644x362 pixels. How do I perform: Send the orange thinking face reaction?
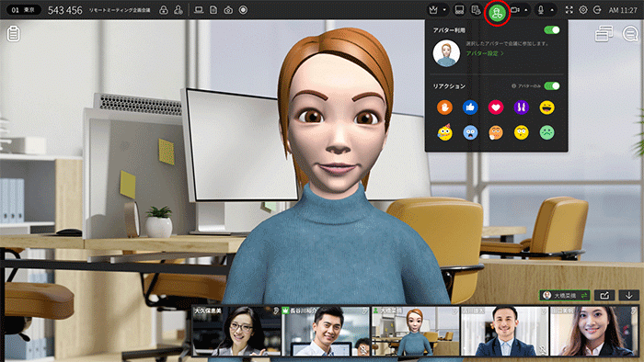[496, 132]
